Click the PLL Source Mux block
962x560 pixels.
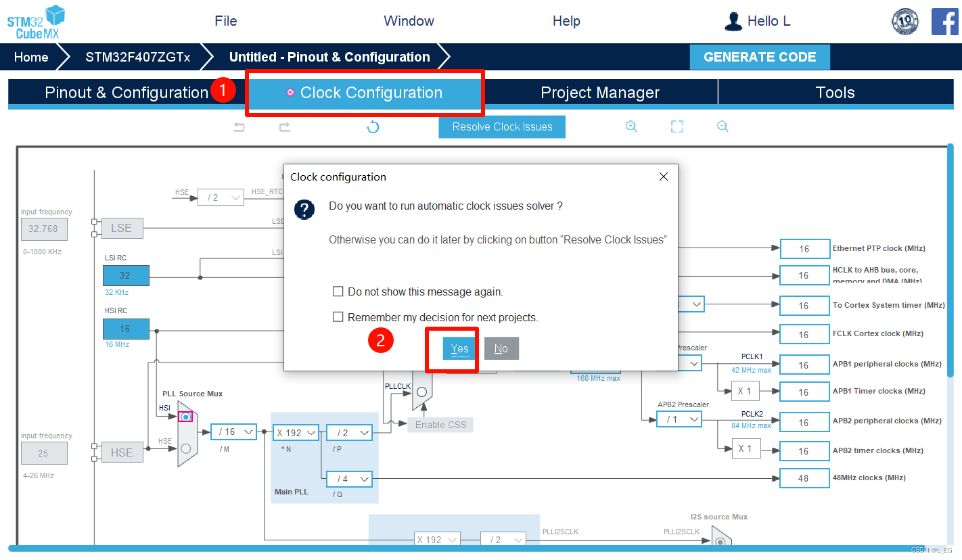[x=187, y=433]
